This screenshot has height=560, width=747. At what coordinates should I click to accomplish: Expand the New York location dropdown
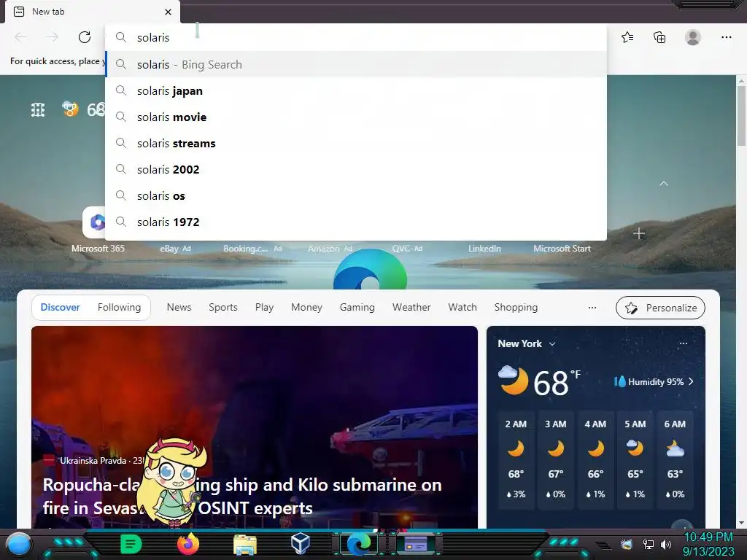(552, 344)
